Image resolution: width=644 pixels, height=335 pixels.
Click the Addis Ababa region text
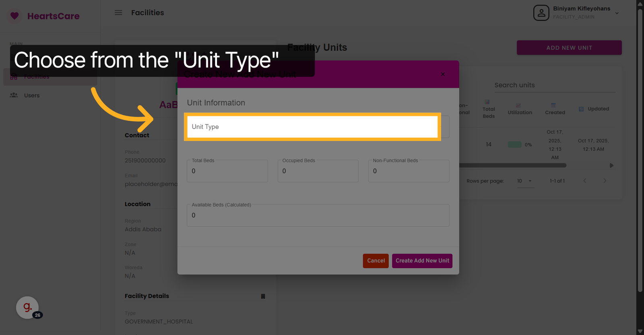(x=143, y=229)
